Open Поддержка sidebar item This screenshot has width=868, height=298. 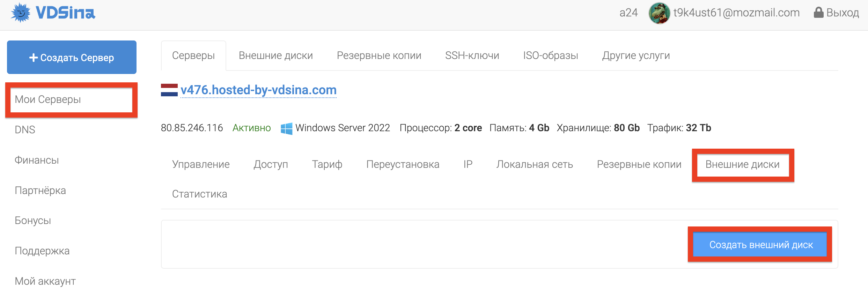pyautogui.click(x=42, y=251)
